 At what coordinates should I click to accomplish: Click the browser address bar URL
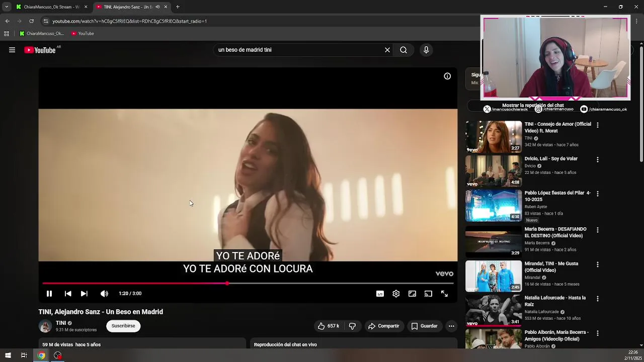point(130,21)
